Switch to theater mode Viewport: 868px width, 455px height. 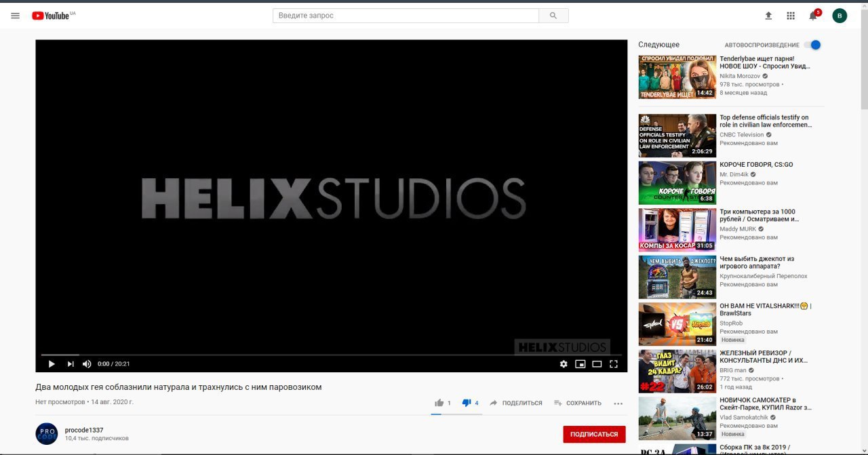[x=597, y=364]
